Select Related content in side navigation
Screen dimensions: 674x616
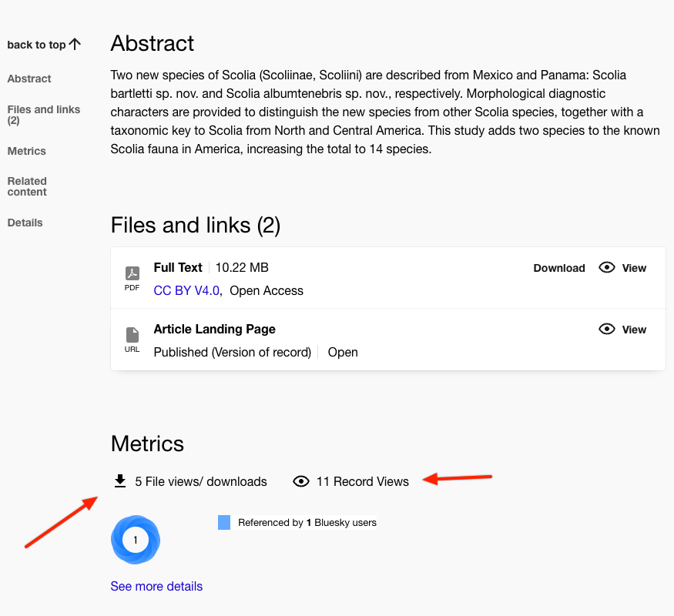pos(27,186)
